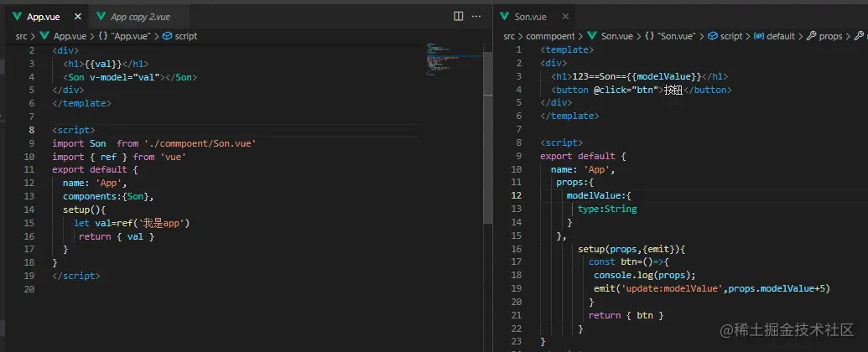The width and height of the screenshot is (868, 352).
Task: Click the script cube icon in left breadcrumb
Action: pos(167,36)
